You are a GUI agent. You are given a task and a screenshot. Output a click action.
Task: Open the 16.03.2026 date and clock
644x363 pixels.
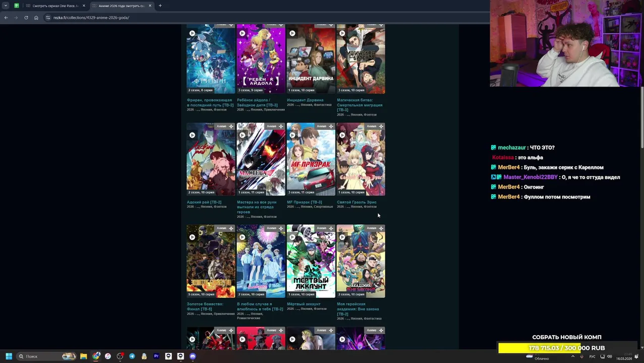tap(624, 357)
